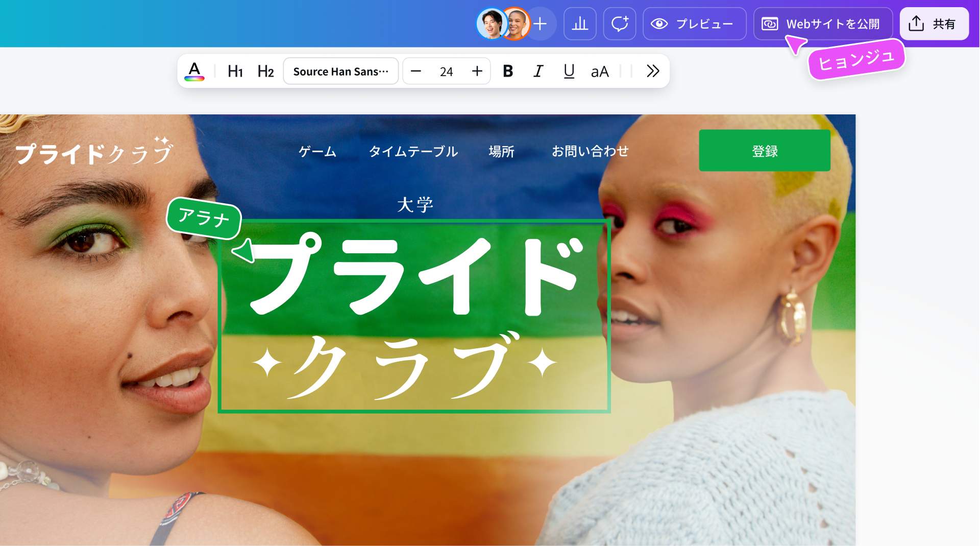980x546 pixels.
Task: Toggle bold formatting
Action: 507,71
